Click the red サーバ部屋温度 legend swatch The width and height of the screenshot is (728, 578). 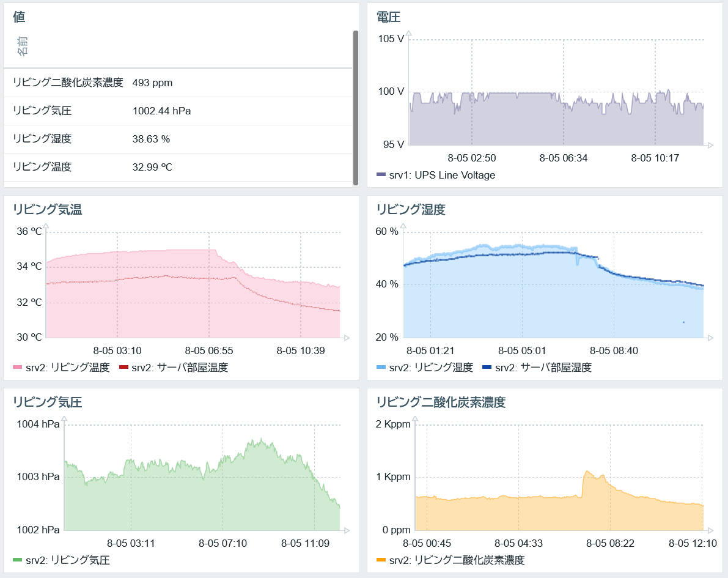tap(123, 367)
